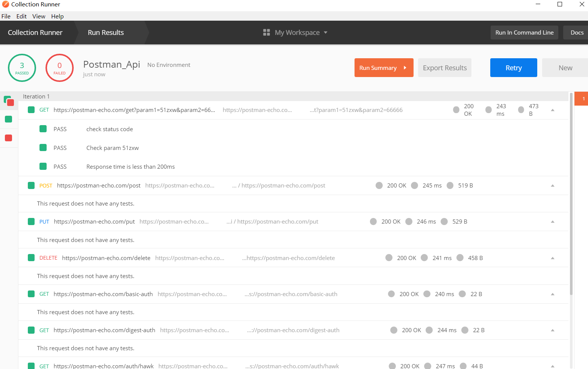Open the Edit menu
588x369 pixels.
point(21,16)
